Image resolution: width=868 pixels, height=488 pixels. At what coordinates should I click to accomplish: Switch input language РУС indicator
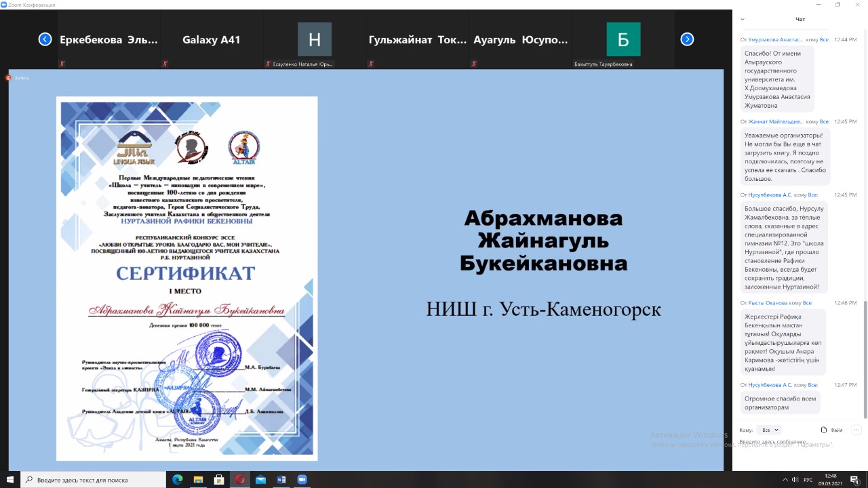[x=808, y=479]
